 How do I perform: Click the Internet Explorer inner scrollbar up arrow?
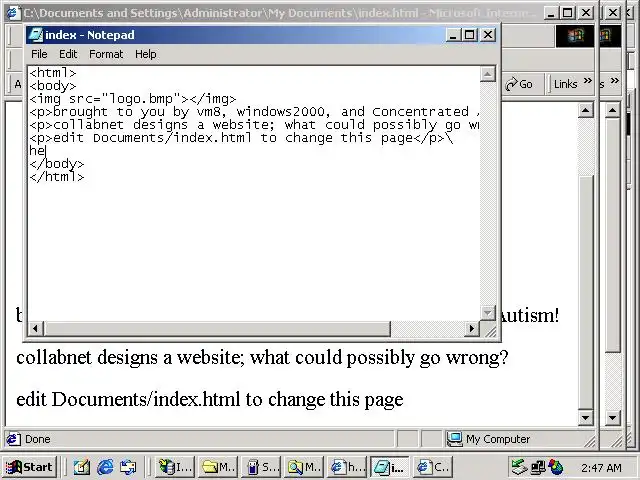click(x=586, y=110)
